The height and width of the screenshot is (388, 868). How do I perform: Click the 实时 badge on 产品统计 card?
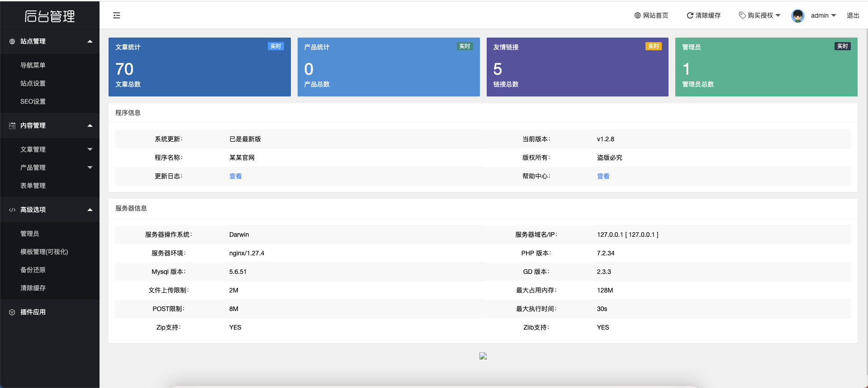[x=465, y=46]
